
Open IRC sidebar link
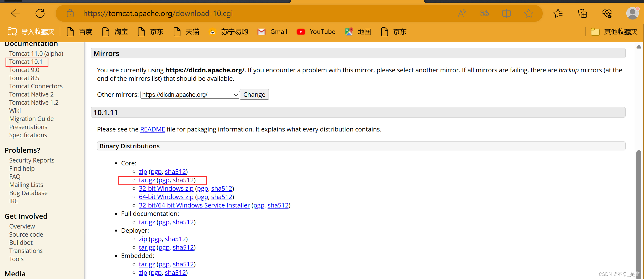(14, 201)
